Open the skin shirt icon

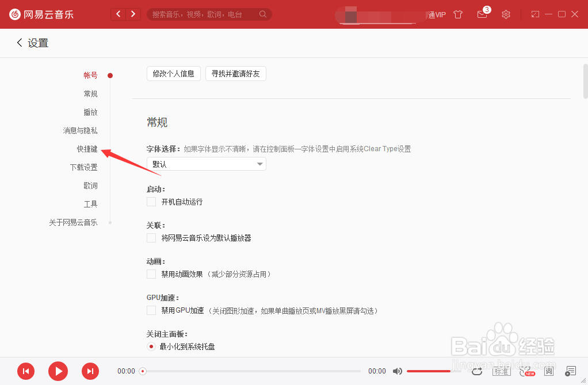[458, 14]
